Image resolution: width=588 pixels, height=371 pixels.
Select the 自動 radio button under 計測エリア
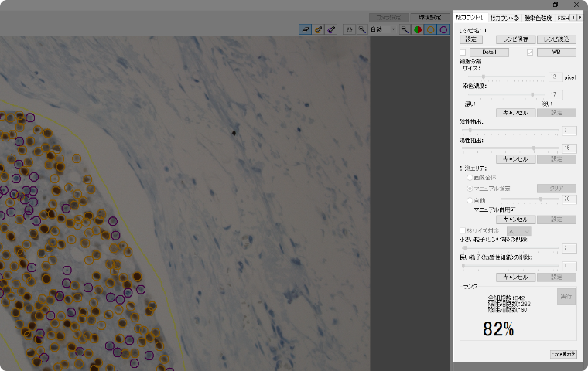tap(470, 200)
